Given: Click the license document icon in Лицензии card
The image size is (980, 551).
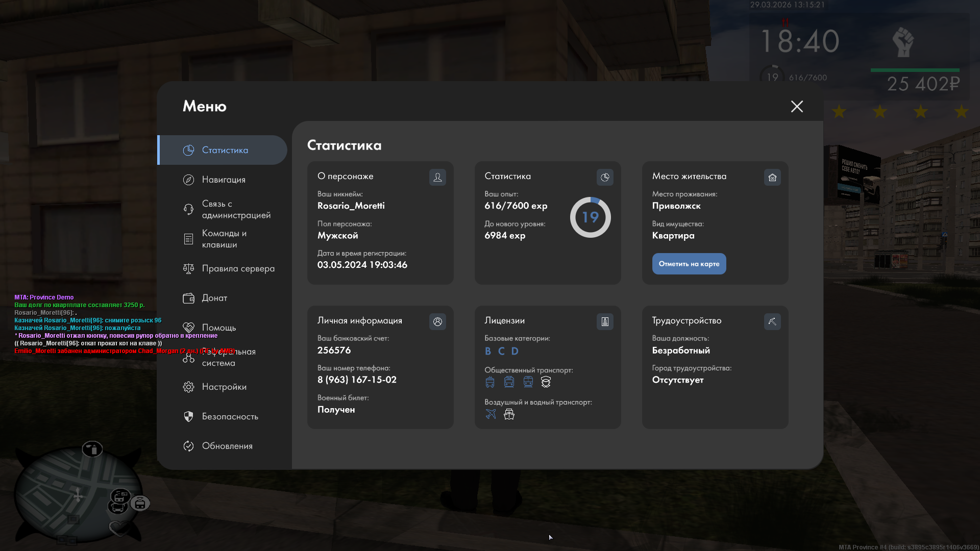Looking at the screenshot, I should click(605, 321).
